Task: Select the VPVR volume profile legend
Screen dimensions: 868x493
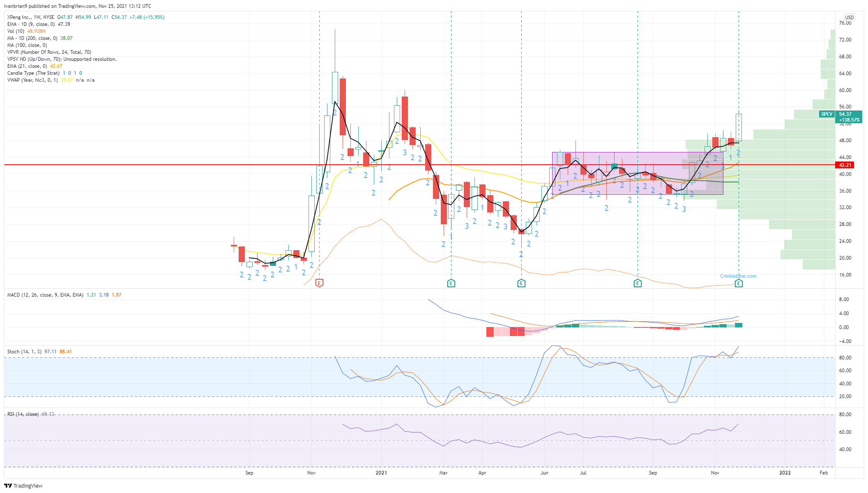Action: point(49,52)
